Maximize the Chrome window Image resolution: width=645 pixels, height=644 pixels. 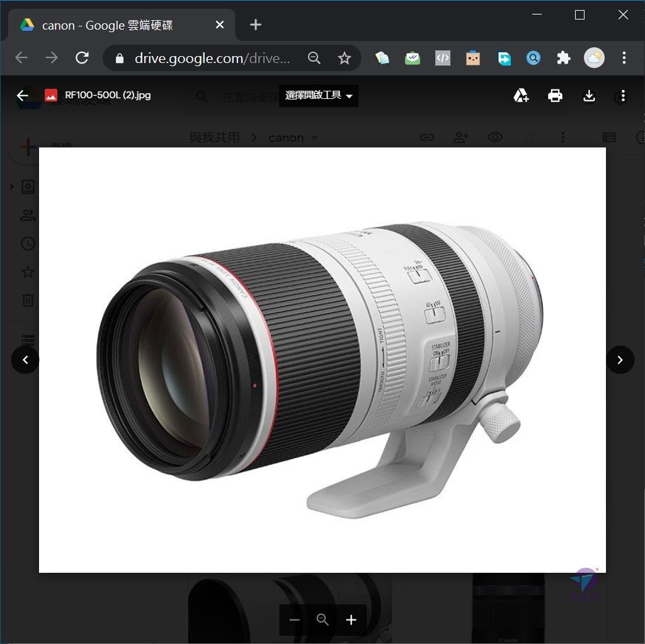(x=579, y=15)
